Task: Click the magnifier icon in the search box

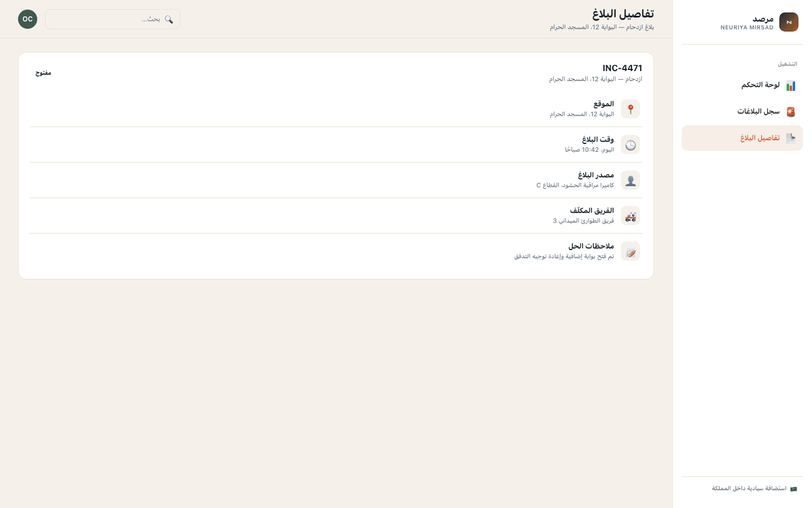Action: (x=169, y=19)
